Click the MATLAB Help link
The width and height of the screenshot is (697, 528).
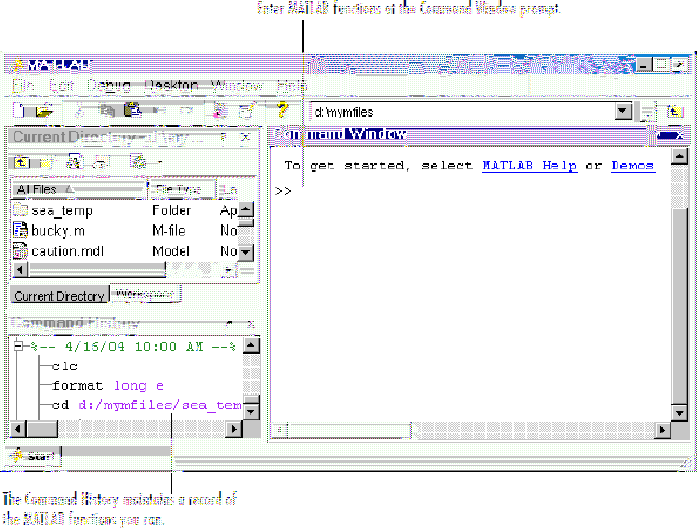click(529, 166)
